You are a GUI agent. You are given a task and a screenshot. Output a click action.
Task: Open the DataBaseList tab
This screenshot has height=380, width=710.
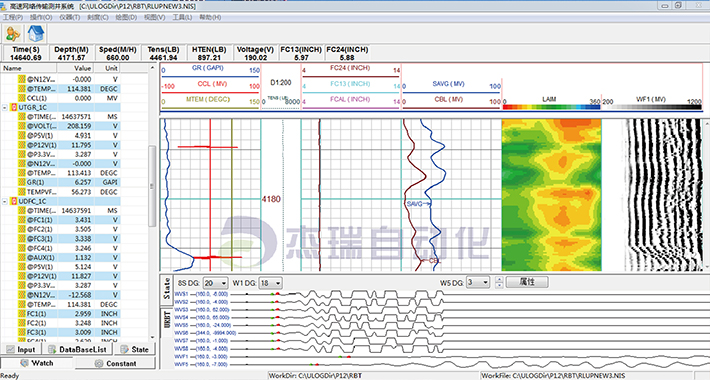point(77,349)
